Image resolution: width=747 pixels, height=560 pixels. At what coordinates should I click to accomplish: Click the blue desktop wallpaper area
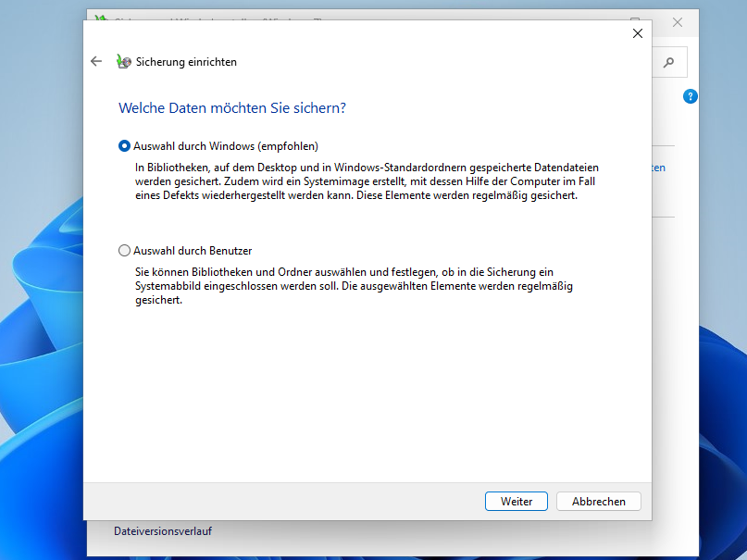(x=37, y=370)
